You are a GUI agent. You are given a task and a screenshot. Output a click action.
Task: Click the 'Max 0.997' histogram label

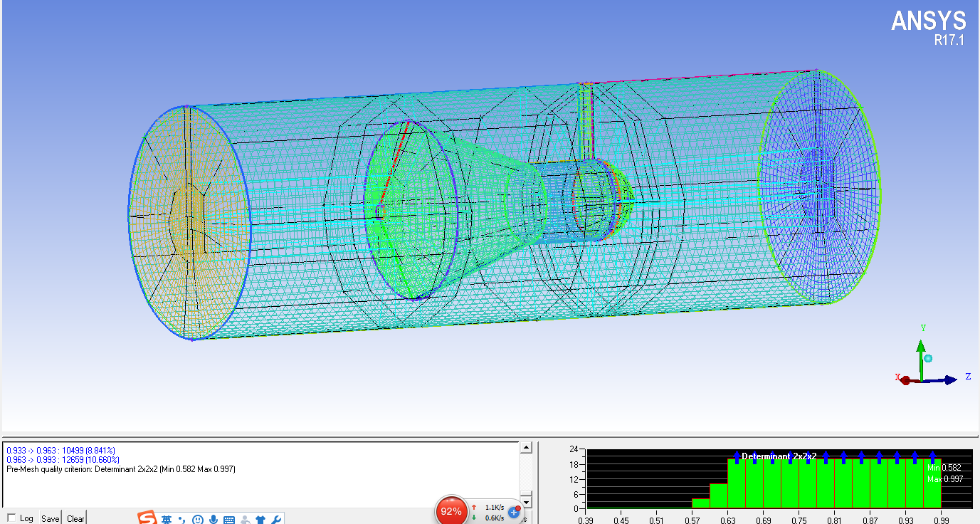(x=945, y=479)
